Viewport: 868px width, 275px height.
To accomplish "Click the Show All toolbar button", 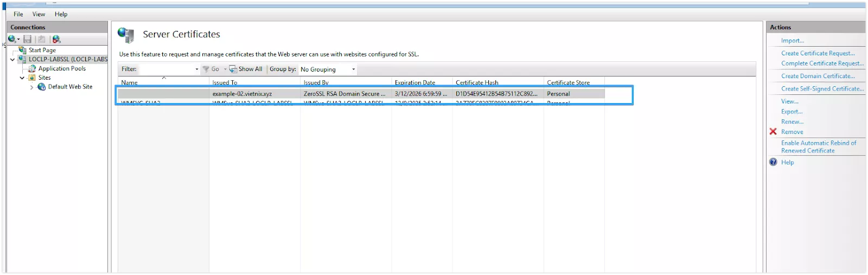I will 246,69.
